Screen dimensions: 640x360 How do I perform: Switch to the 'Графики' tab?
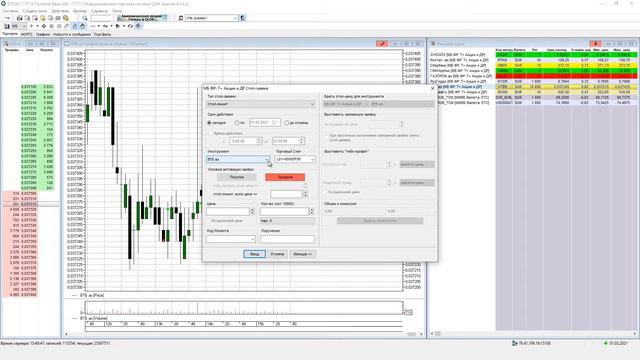tap(43, 34)
